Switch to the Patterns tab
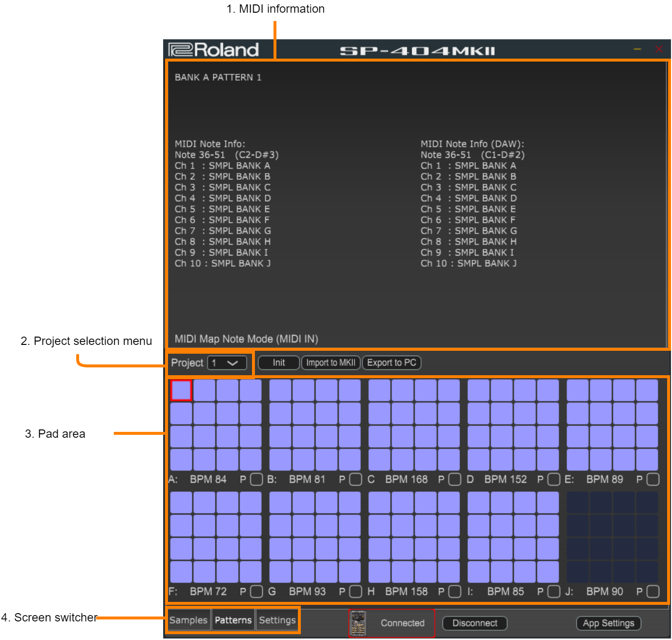672x640 pixels. 233,620
